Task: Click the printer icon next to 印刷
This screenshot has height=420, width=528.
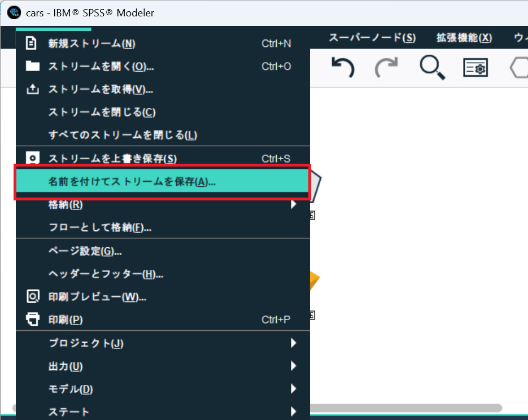Action: point(32,319)
